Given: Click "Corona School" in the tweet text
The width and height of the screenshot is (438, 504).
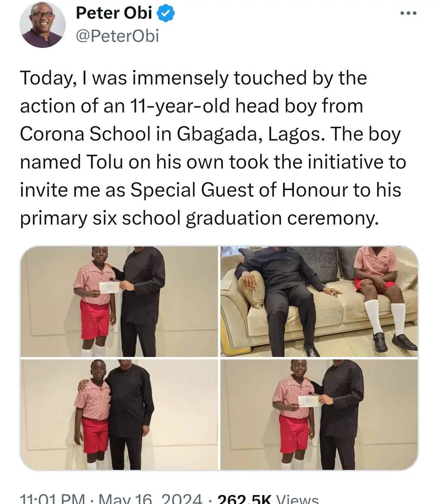Looking at the screenshot, I should click(85, 134).
